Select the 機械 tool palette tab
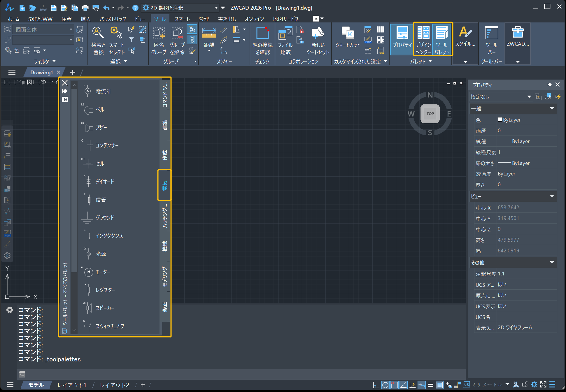566x392 pixels. 165,246
